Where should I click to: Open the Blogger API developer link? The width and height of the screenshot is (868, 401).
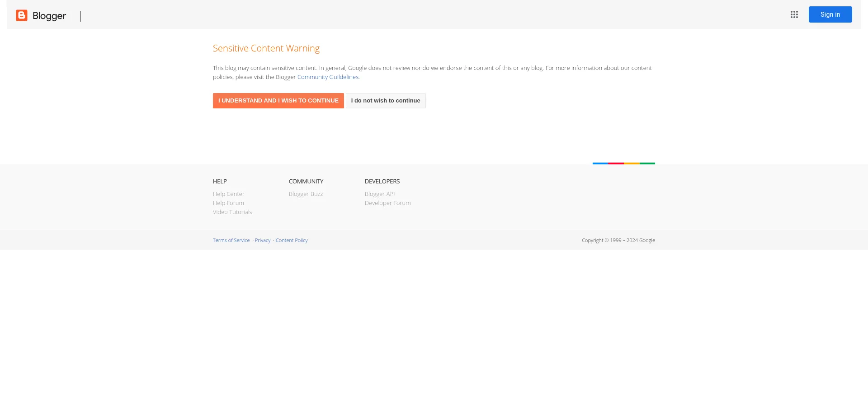point(379,194)
